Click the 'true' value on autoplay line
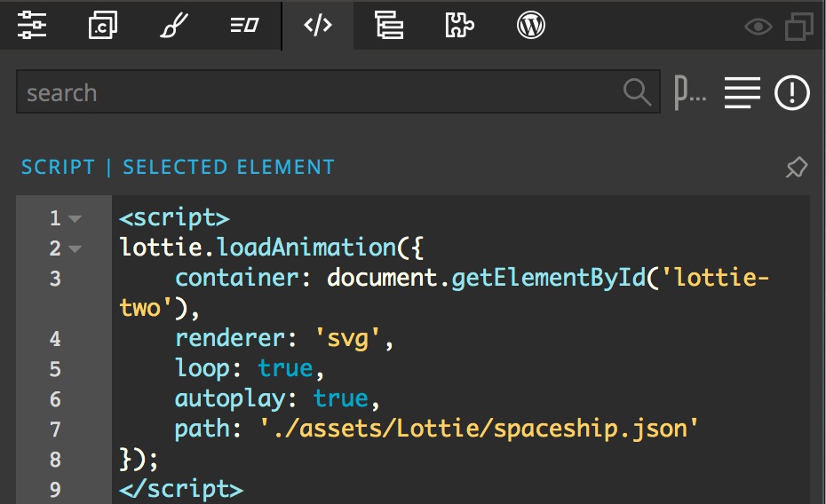 click(x=340, y=398)
